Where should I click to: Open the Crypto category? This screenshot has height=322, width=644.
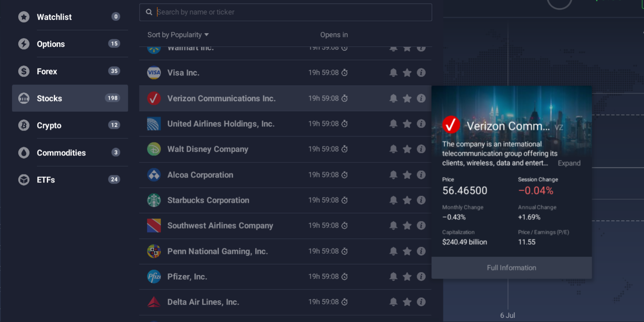pos(70,125)
